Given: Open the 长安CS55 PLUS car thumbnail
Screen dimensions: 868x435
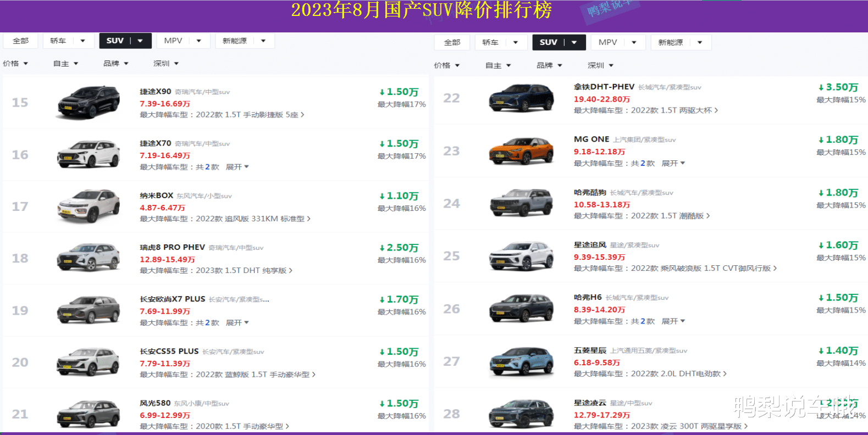Looking at the screenshot, I should click(88, 362).
